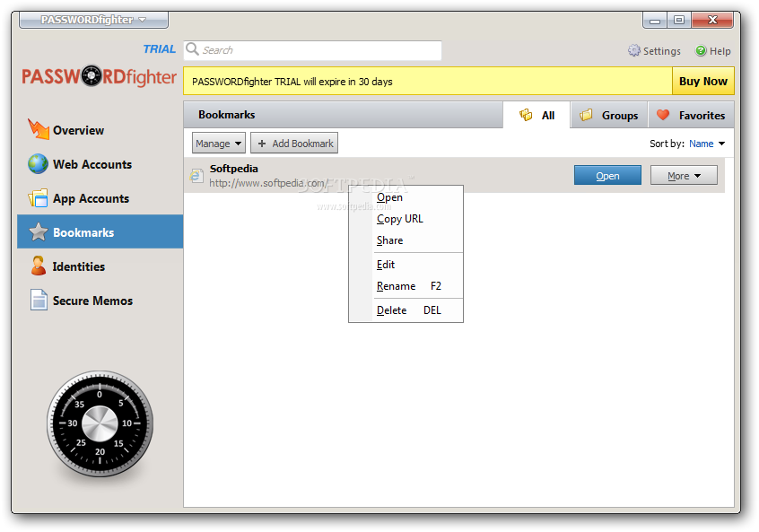The image size is (759, 532).
Task: Expand the Manage dropdown
Action: click(218, 144)
